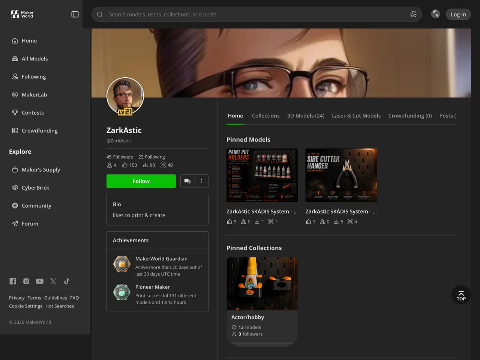Open the Instagram social icon

26,281
